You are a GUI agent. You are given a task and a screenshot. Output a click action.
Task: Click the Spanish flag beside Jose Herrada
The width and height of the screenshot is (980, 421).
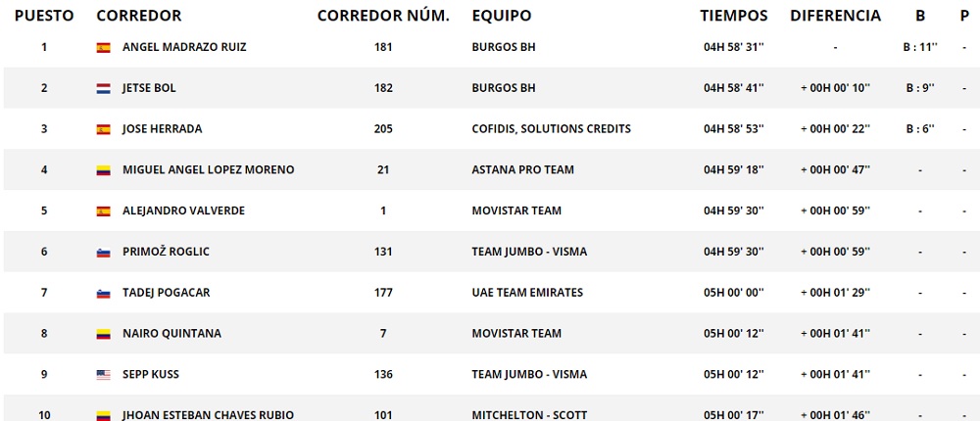point(103,129)
